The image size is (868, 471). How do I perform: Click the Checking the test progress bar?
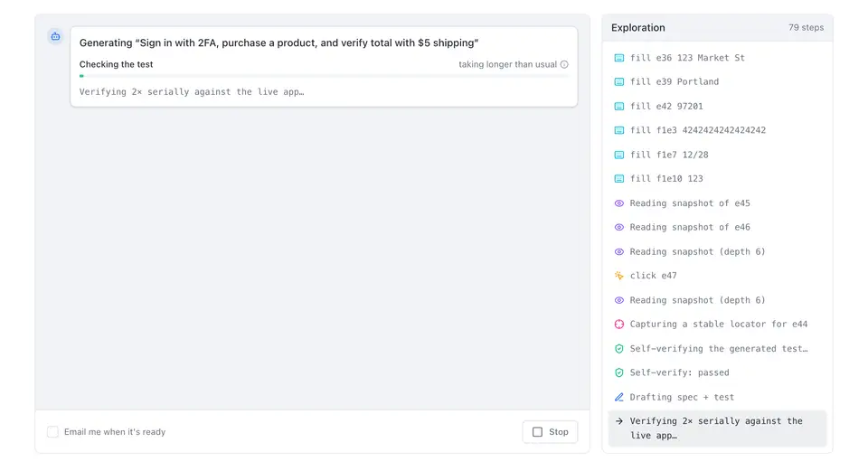tap(324, 76)
